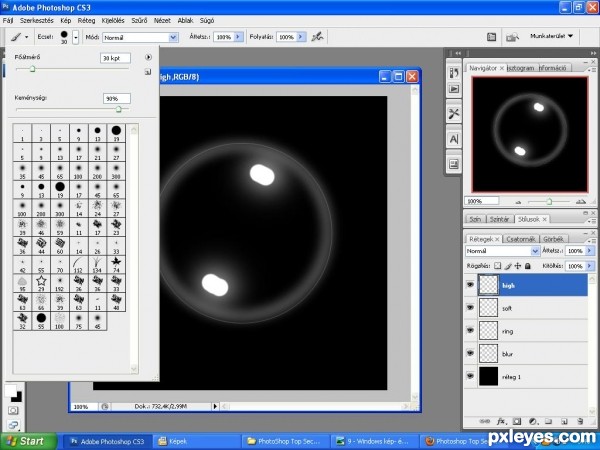Delete layer with the trash icon
600x450 pixels.
tap(580, 421)
